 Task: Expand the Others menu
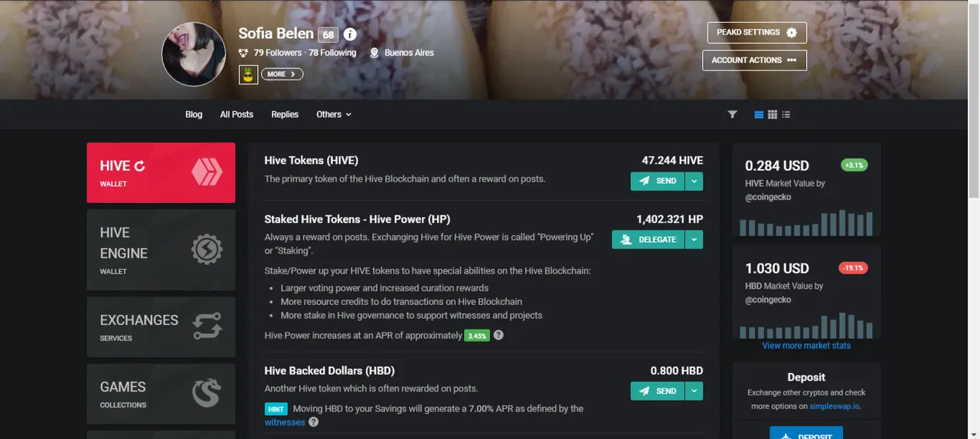coord(334,114)
